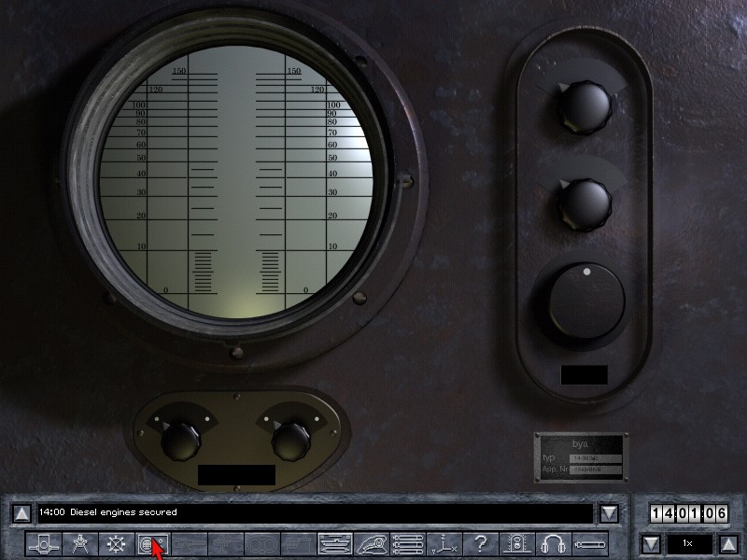This screenshot has height=560, width=747.
Task: Turn the bottom-right knob below the scope
Action: (x=290, y=437)
